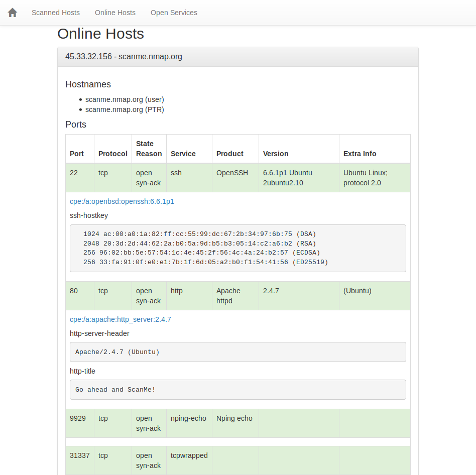476x475 pixels.
Task: Open the Scanned Hosts page
Action: pyautogui.click(x=55, y=13)
